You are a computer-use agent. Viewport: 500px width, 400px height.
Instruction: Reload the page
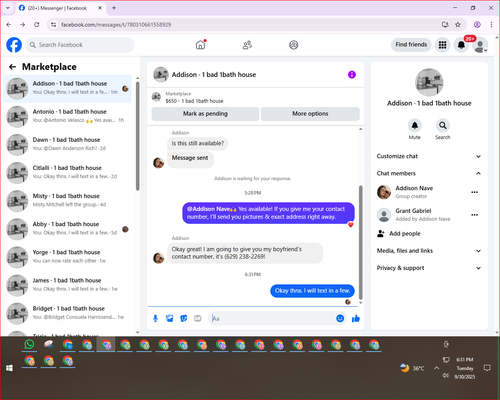[x=37, y=25]
